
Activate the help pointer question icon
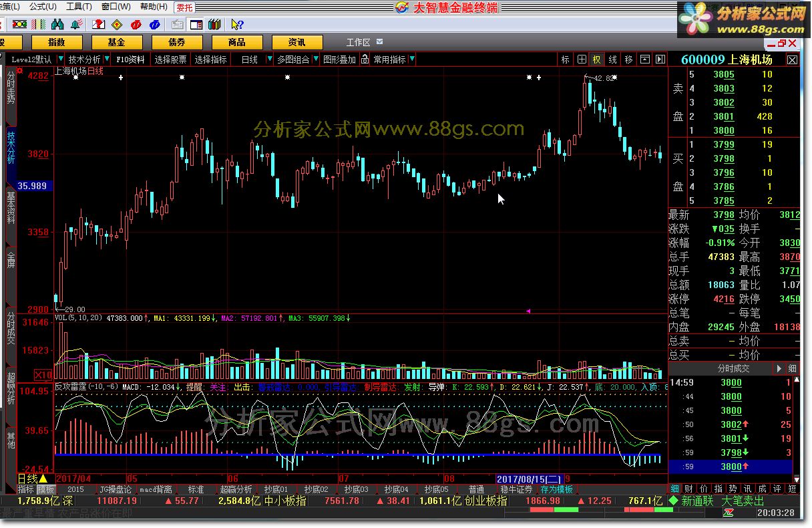coord(237,25)
